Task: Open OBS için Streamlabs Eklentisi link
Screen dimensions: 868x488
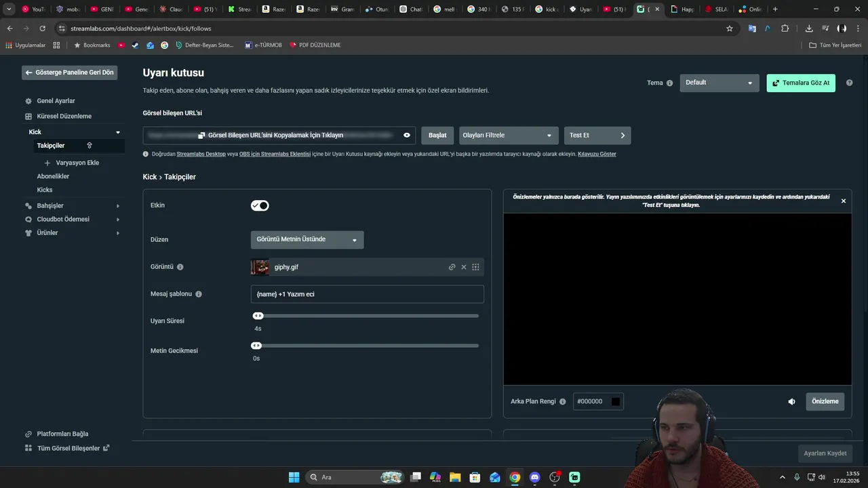Action: (x=275, y=155)
